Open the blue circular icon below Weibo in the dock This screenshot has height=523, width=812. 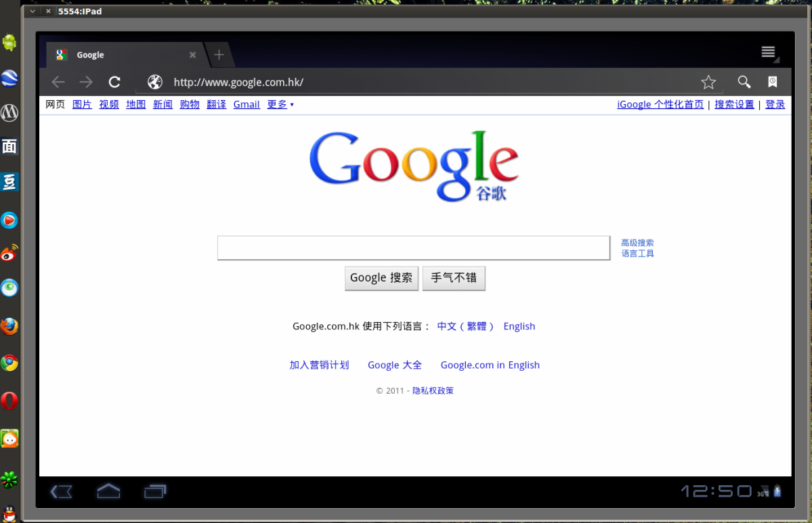click(x=9, y=288)
